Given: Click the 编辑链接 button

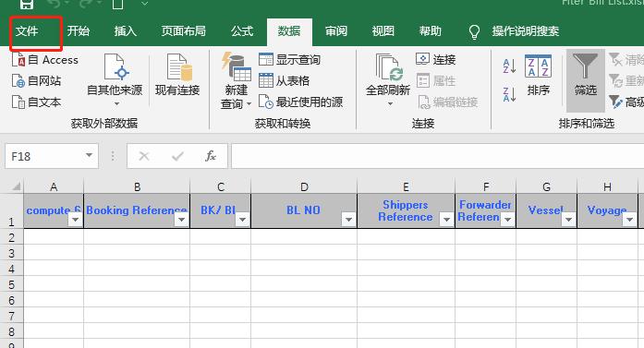Looking at the screenshot, I should coord(448,102).
